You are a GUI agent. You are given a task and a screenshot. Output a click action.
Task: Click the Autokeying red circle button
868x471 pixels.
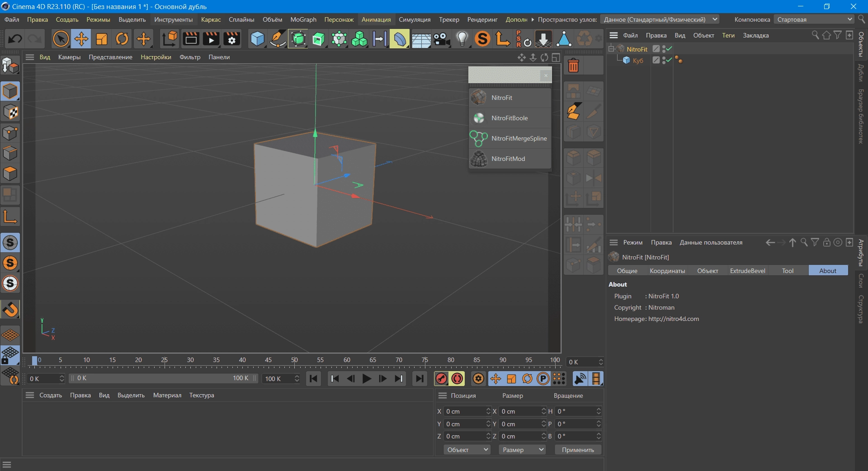pos(457,379)
